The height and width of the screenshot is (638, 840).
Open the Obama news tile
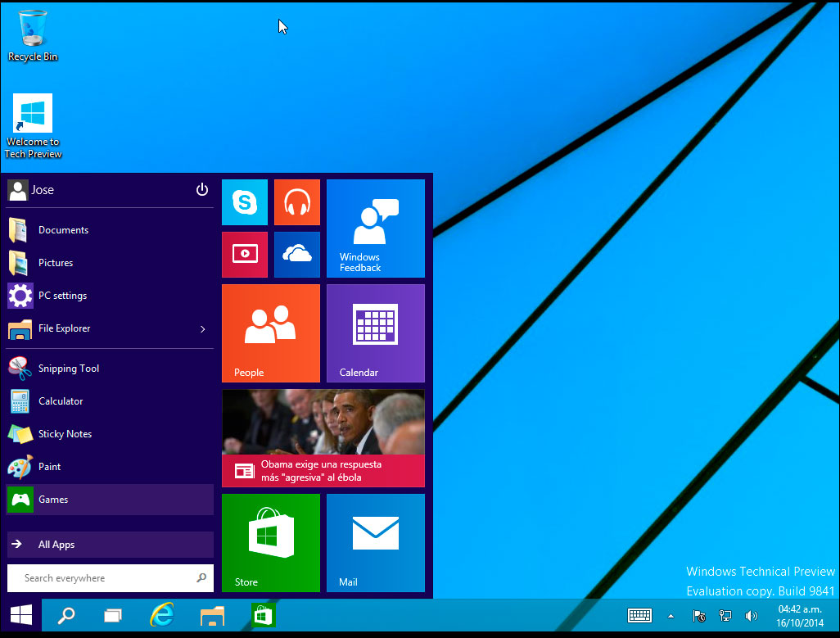coord(323,438)
